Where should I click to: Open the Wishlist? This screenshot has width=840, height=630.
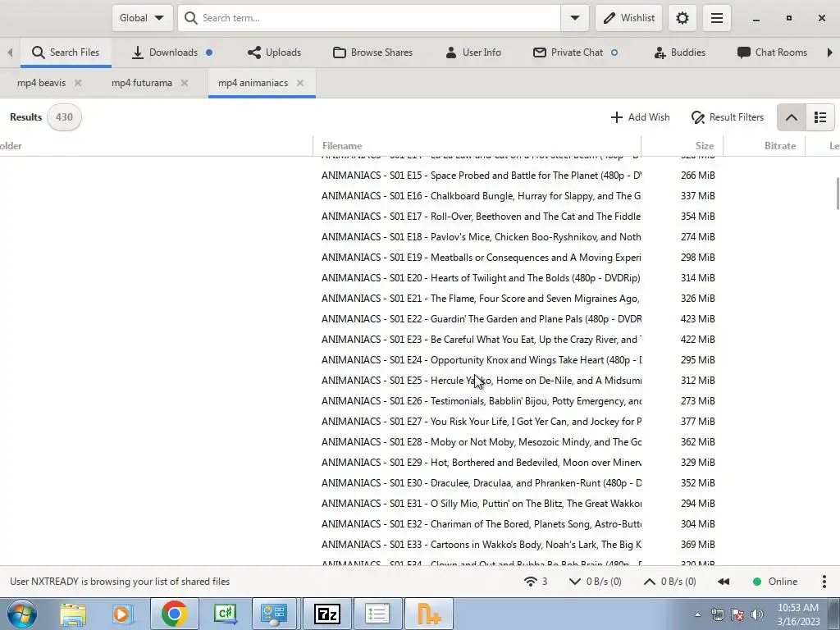pyautogui.click(x=629, y=18)
